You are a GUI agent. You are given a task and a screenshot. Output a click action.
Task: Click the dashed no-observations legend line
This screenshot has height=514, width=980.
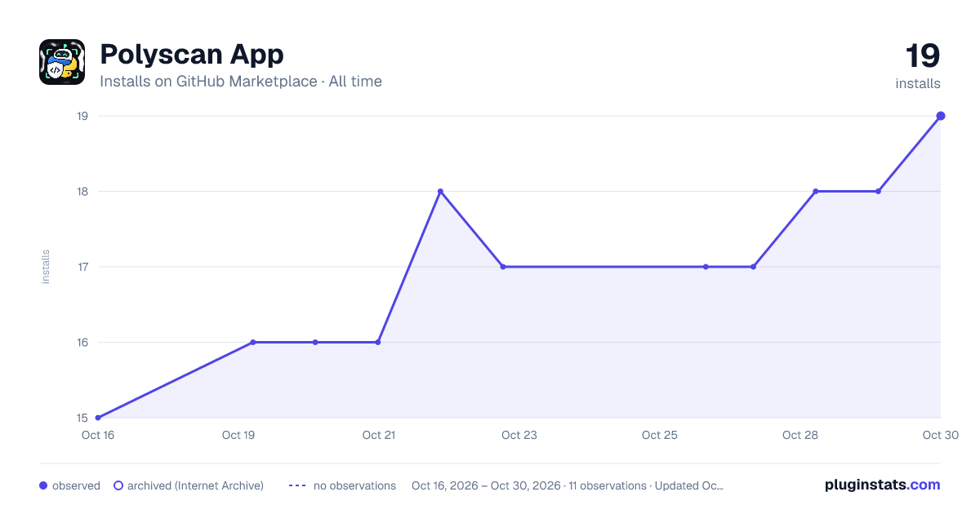pos(297,485)
